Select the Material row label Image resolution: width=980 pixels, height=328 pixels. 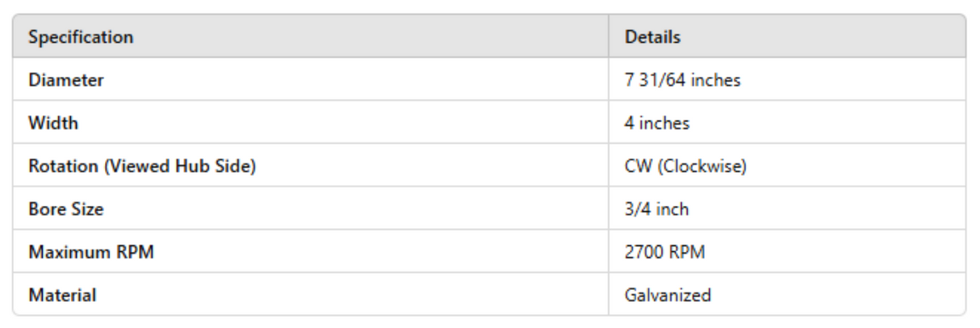tap(62, 295)
